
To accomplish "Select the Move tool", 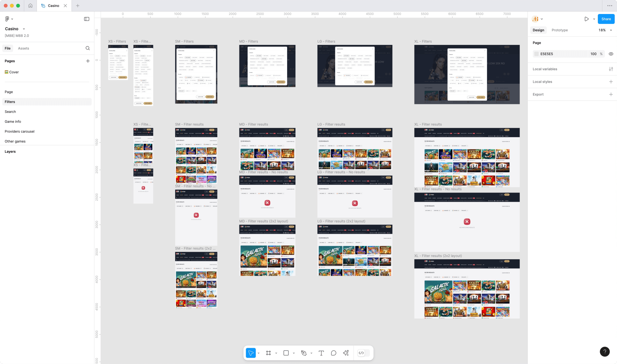I will click(x=251, y=353).
